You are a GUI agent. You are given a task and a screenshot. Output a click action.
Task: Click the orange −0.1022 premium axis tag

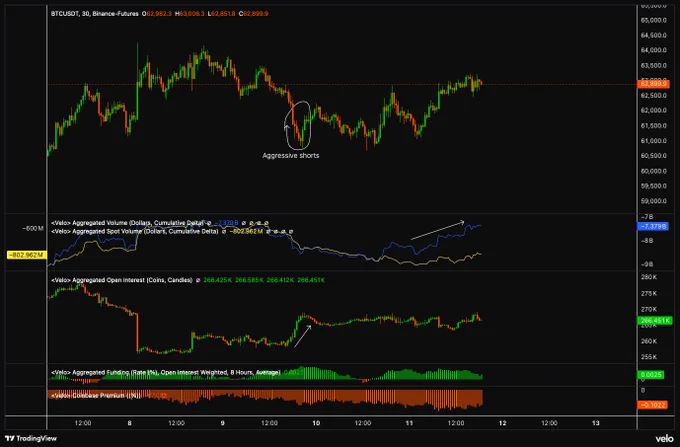pyautogui.click(x=652, y=405)
